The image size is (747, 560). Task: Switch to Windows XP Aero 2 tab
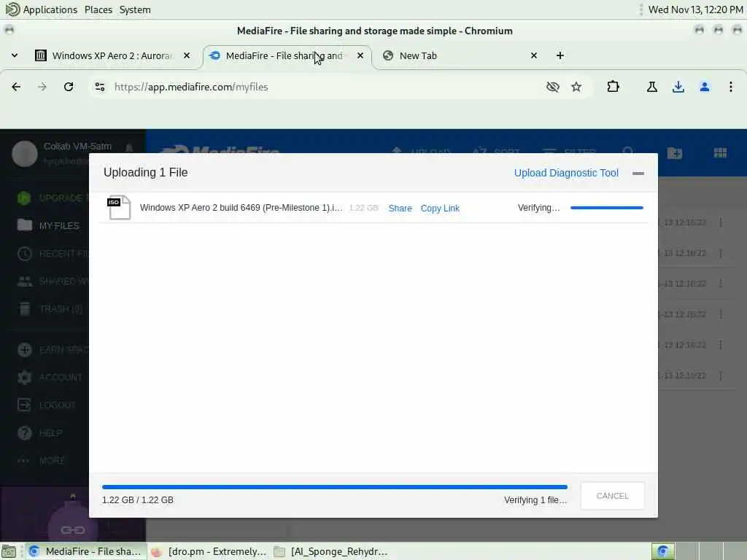pos(112,55)
